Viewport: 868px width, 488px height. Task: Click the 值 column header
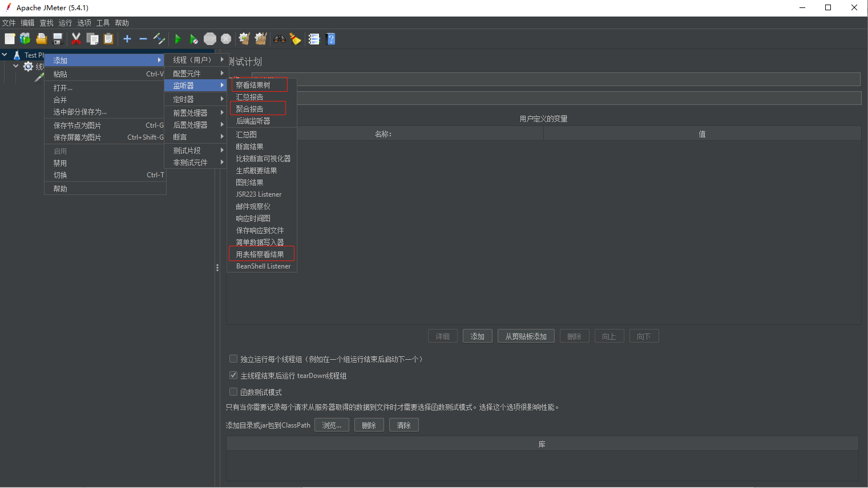703,134
